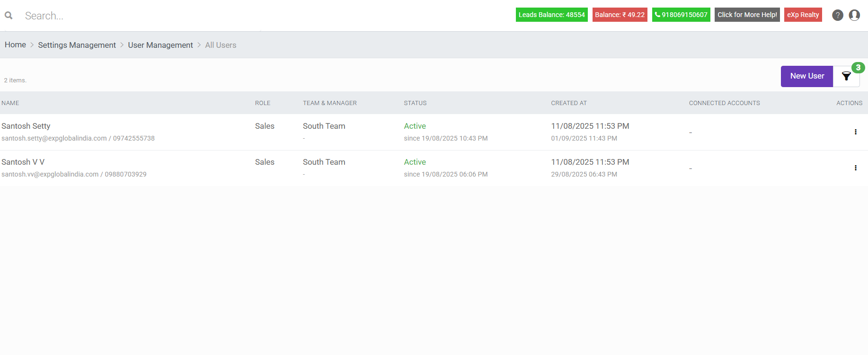Screen dimensions: 868x355
Task: Go to Home breadcrumb
Action: pos(15,44)
